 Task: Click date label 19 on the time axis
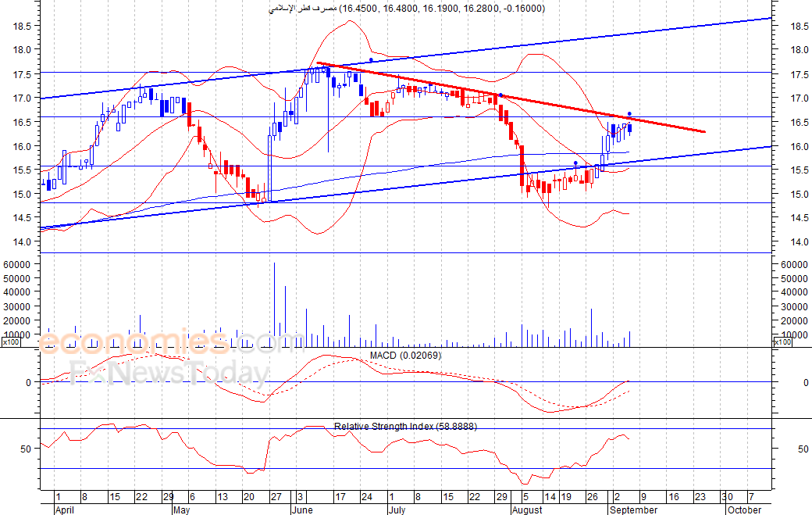click(x=566, y=497)
